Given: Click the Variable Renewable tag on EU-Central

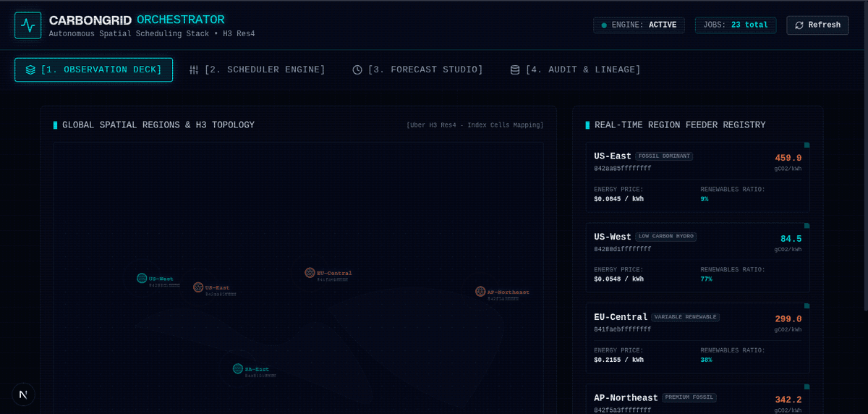Looking at the screenshot, I should point(685,317).
